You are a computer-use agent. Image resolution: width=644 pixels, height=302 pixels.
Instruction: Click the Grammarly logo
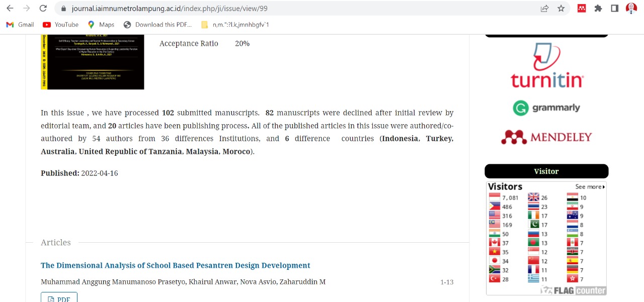(x=546, y=108)
